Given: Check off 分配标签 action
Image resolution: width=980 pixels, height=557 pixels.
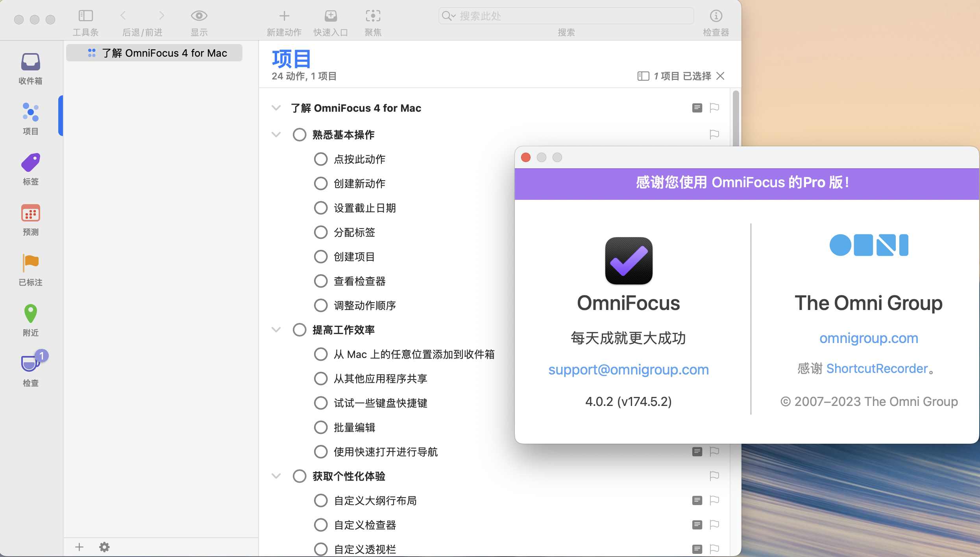Looking at the screenshot, I should click(x=321, y=232).
